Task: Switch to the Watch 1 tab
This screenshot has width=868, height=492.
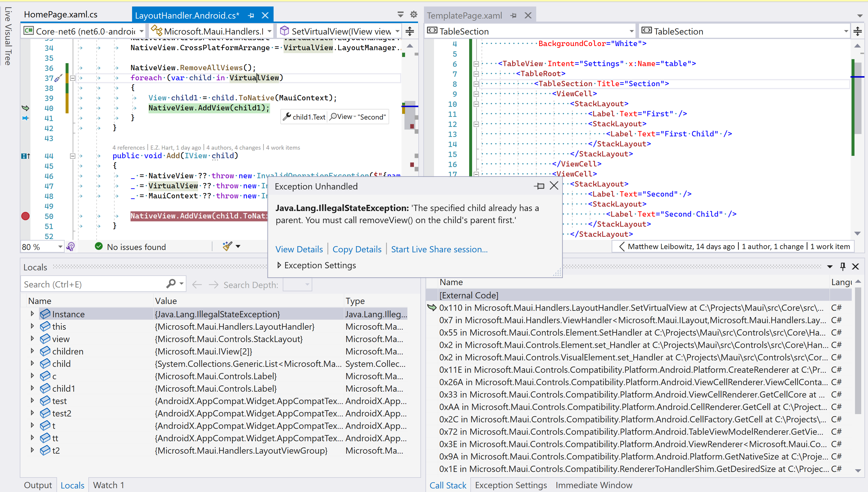Action: tap(108, 485)
